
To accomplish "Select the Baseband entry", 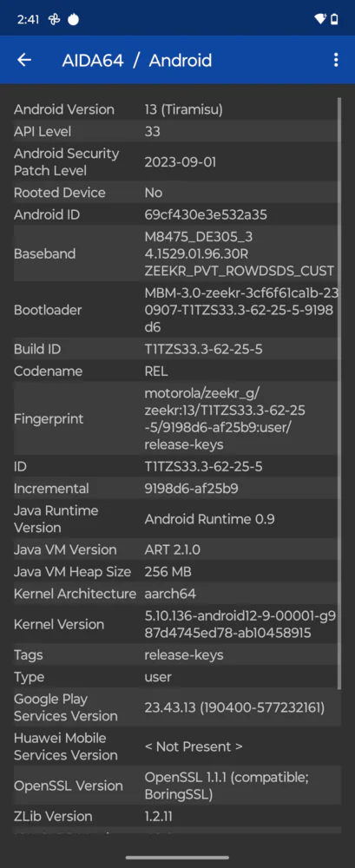I will 174,253.
